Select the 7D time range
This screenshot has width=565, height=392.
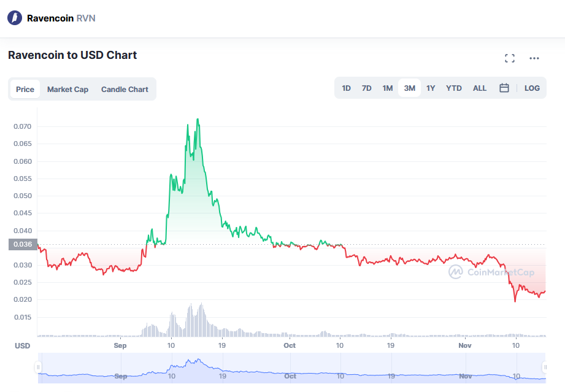(366, 88)
